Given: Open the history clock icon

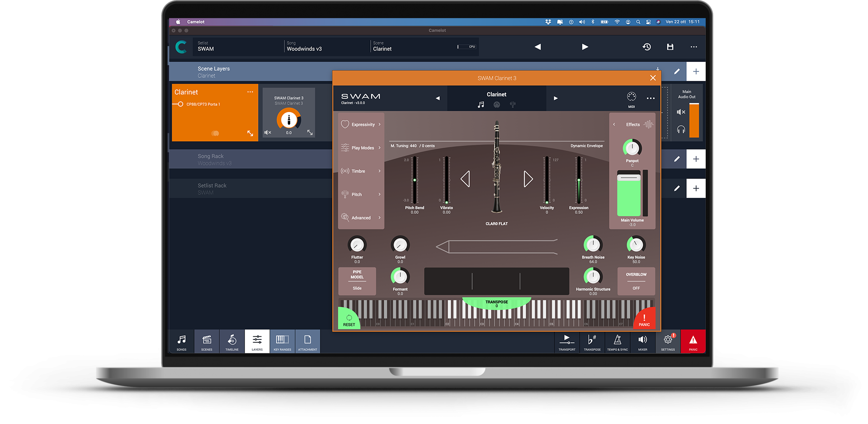Looking at the screenshot, I should (x=647, y=47).
